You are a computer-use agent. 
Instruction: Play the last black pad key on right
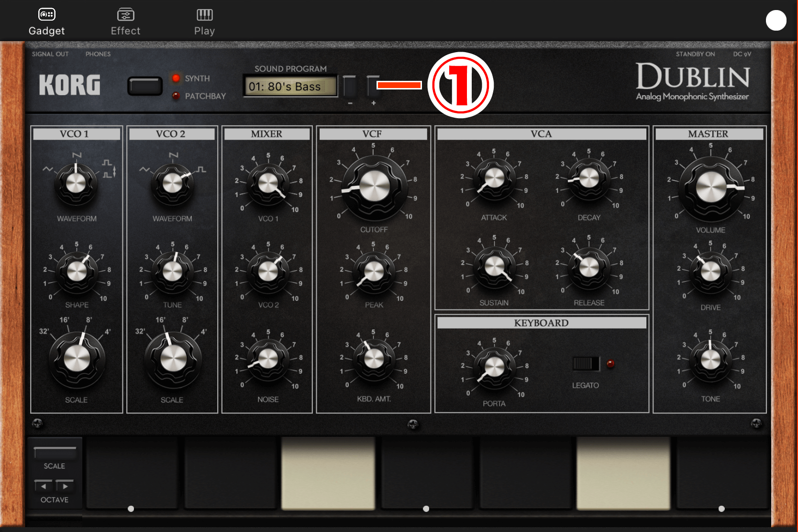pos(721,473)
